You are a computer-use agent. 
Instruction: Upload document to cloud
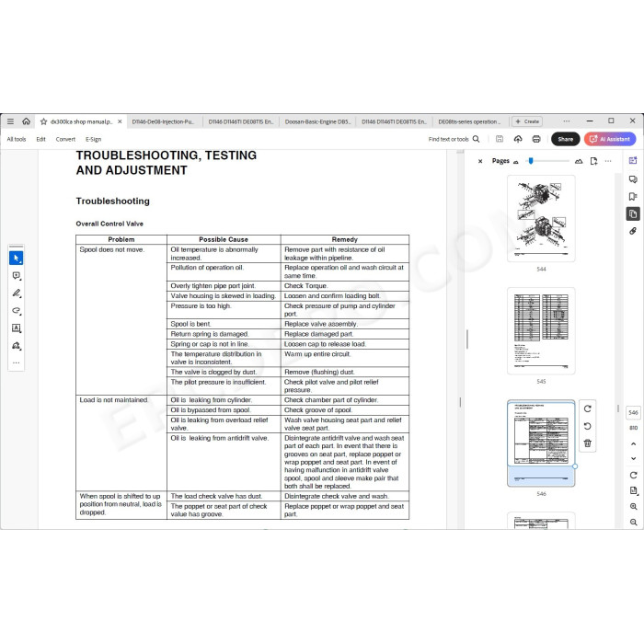tap(518, 139)
